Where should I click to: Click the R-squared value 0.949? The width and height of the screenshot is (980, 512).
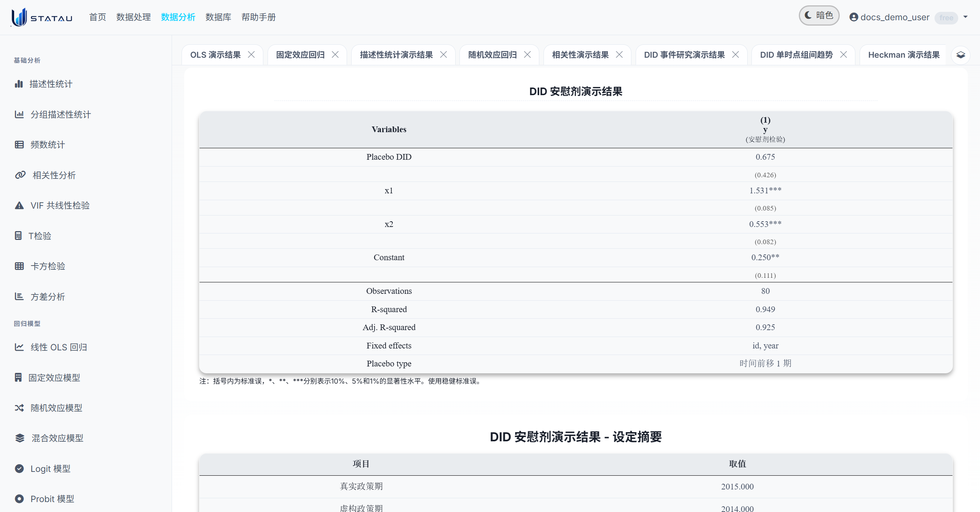[x=765, y=309]
